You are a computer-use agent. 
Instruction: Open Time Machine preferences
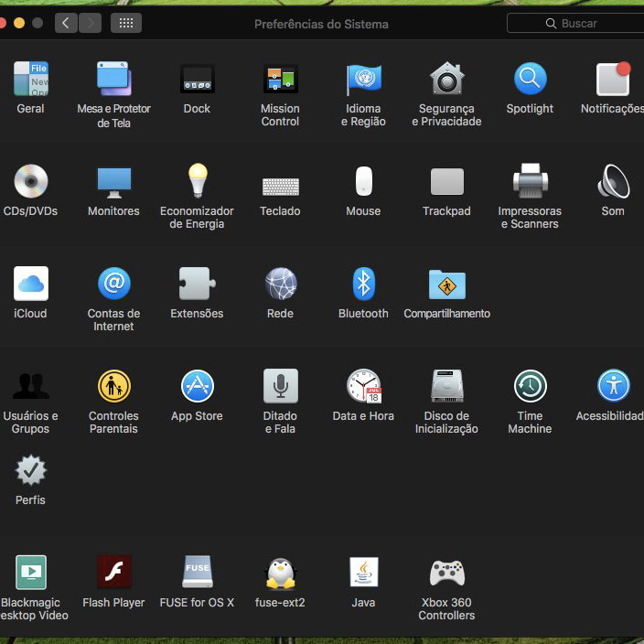tap(530, 387)
